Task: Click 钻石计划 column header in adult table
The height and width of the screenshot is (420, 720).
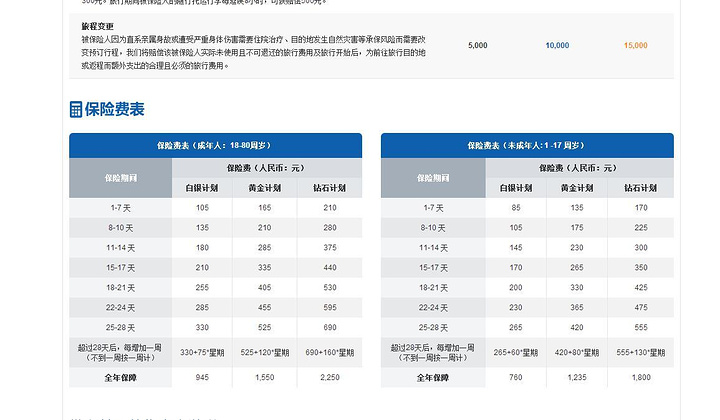Action: point(329,187)
